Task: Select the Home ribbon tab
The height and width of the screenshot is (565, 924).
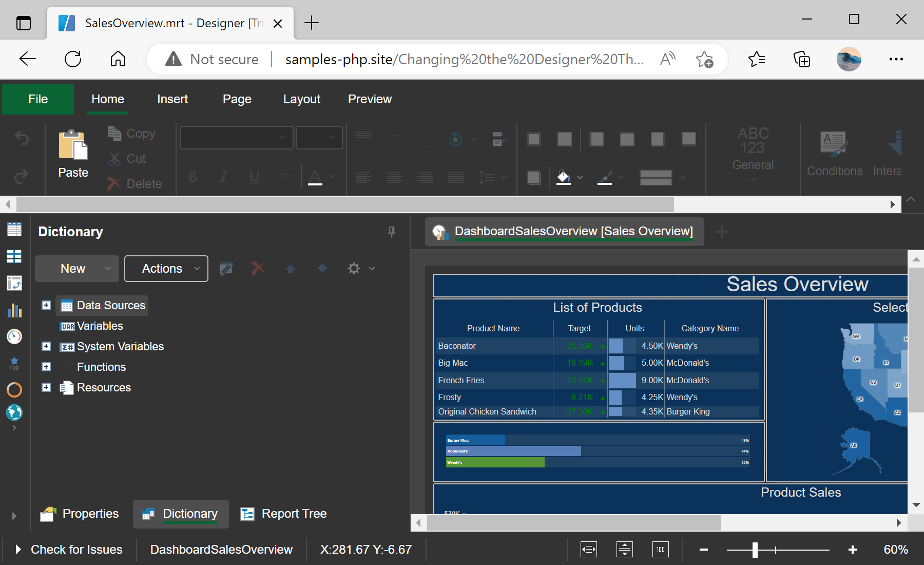Action: [108, 99]
